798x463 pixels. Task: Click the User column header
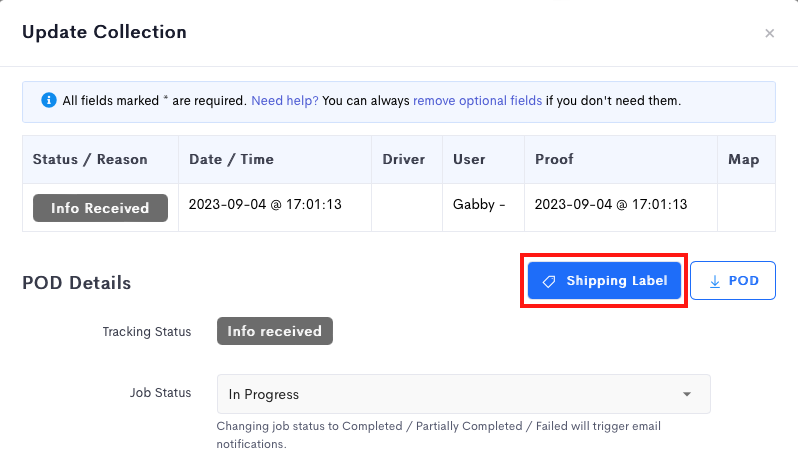click(469, 159)
